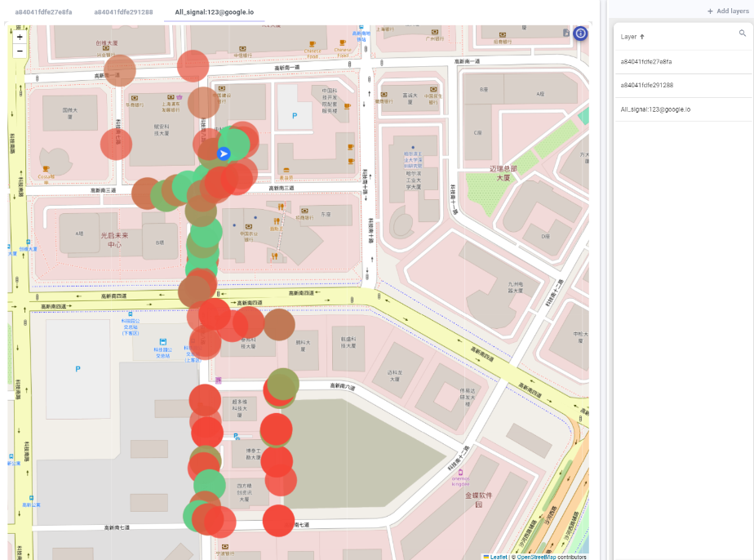
Task: Click the plus icon beside Add layers
Action: [x=709, y=11]
